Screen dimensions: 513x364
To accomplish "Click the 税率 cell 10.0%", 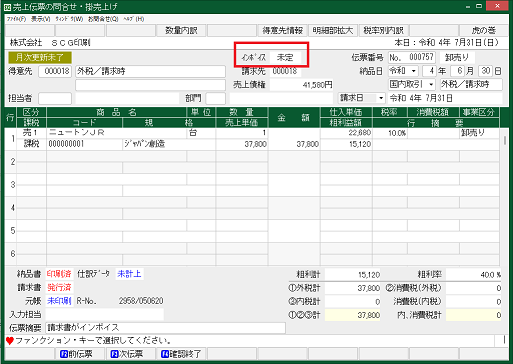I will (390, 133).
